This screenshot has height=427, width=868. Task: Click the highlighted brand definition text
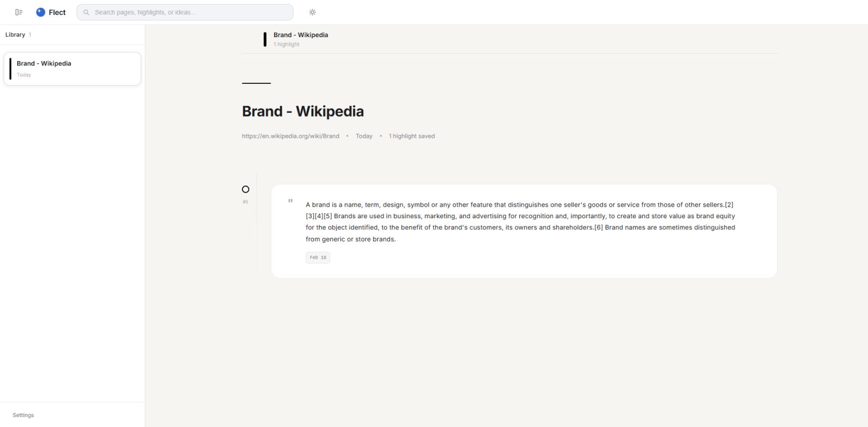pyautogui.click(x=520, y=222)
